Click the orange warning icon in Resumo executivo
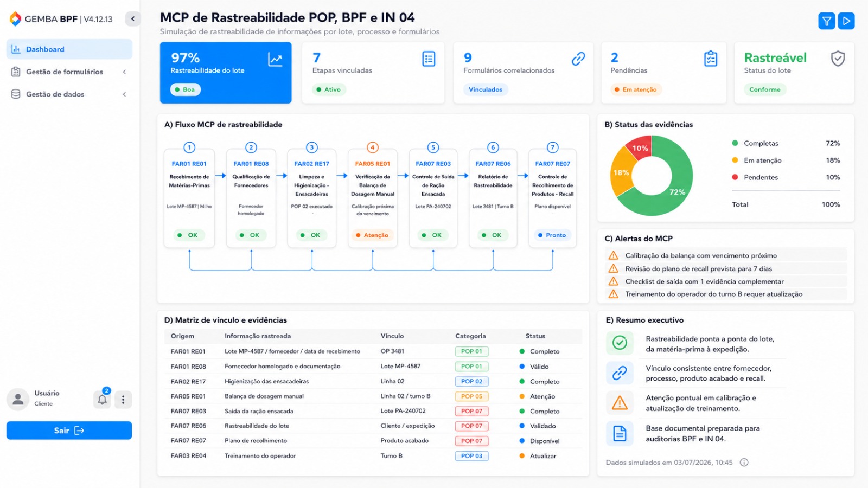The width and height of the screenshot is (868, 488). (620, 403)
